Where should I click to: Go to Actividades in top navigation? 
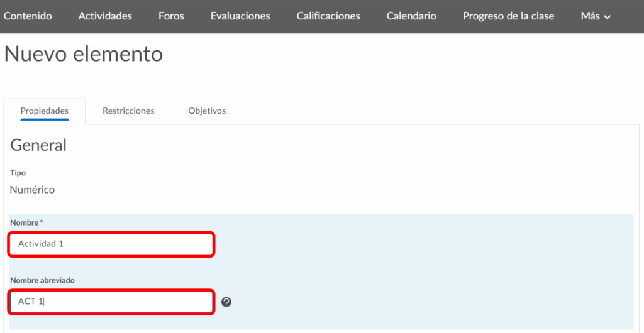pyautogui.click(x=105, y=16)
